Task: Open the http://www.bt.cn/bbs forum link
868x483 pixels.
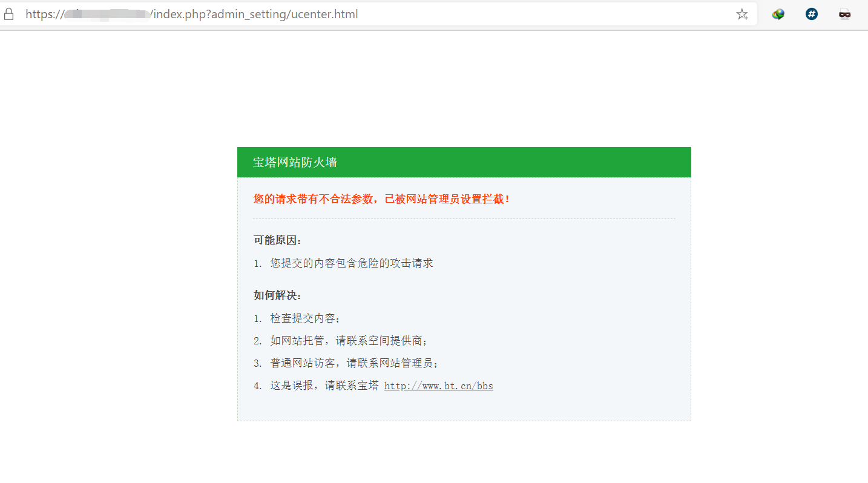Action: [x=439, y=386]
